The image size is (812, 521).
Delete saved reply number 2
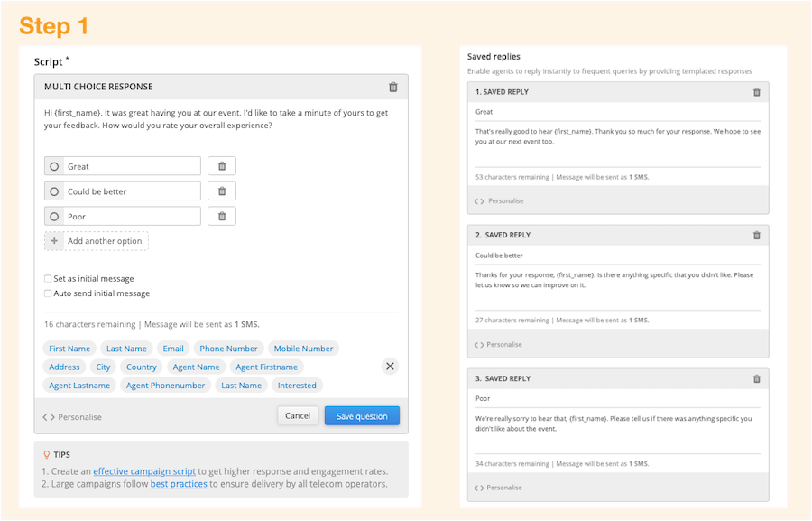pyautogui.click(x=757, y=236)
